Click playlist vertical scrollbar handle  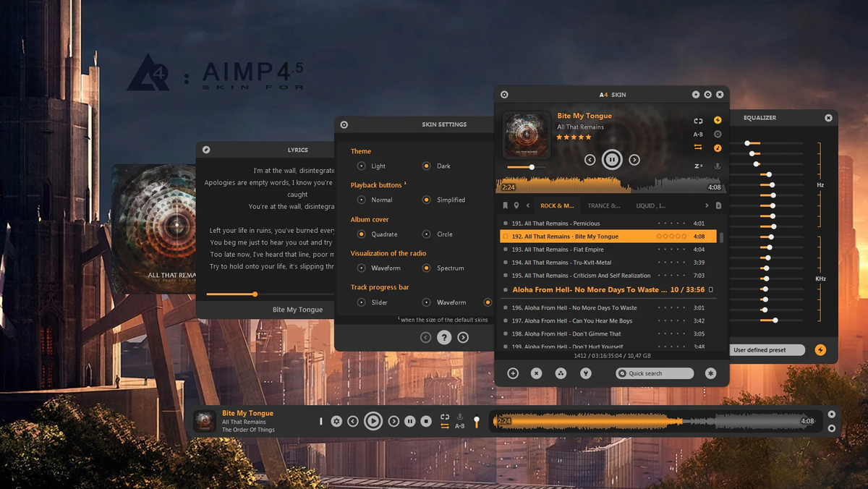click(721, 238)
